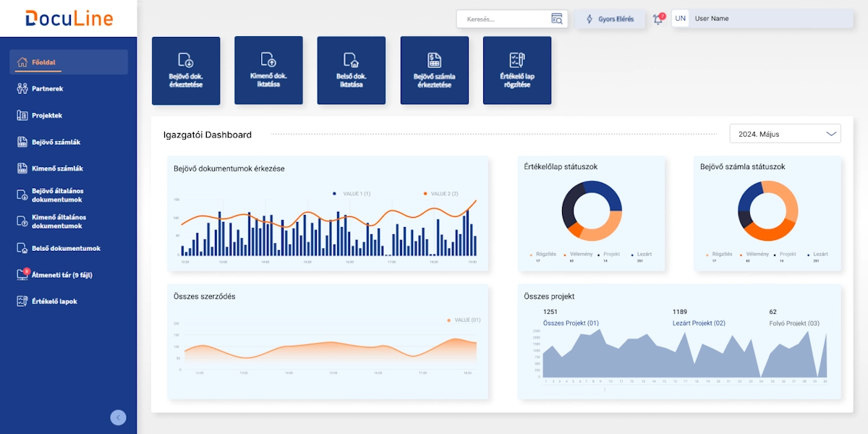Click the notification bell icon

[658, 19]
